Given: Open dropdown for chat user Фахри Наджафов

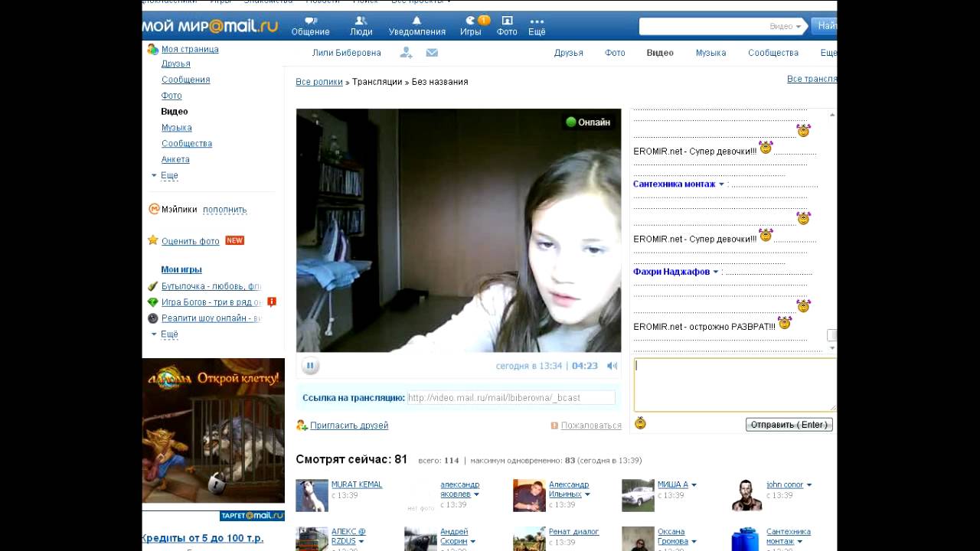Looking at the screenshot, I should [716, 272].
